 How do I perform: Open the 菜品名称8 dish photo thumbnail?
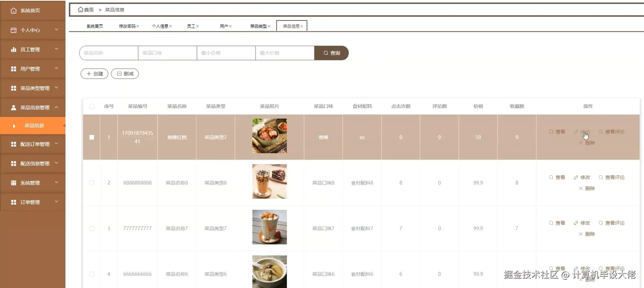click(x=270, y=182)
